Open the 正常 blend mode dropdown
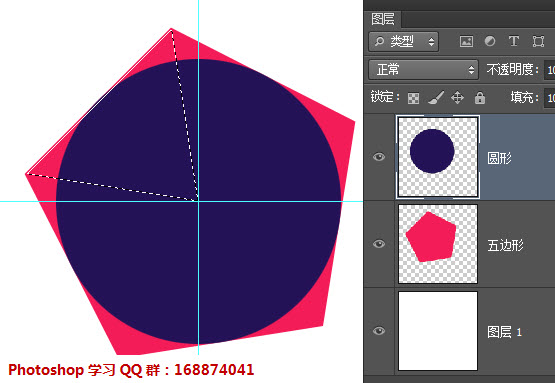 pos(423,69)
